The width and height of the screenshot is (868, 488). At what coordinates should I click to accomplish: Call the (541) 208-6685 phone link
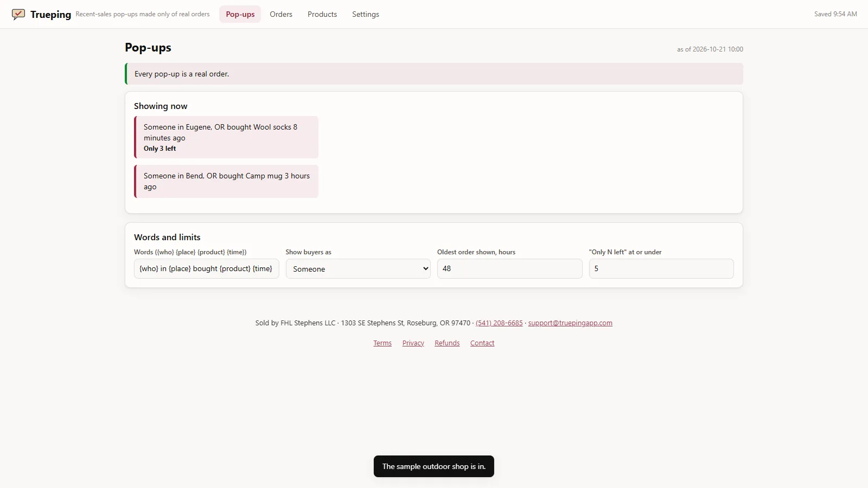click(499, 323)
